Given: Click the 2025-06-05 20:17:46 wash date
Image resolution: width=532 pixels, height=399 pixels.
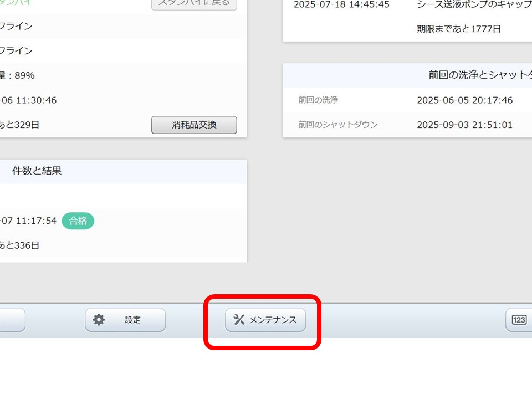Looking at the screenshot, I should pos(464,100).
